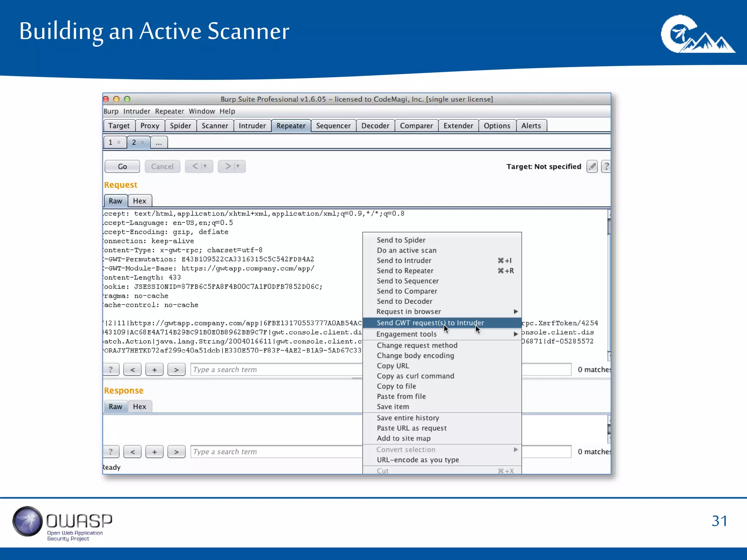The height and width of the screenshot is (560, 747).
Task: Expand Convert selection submenu
Action: point(516,450)
